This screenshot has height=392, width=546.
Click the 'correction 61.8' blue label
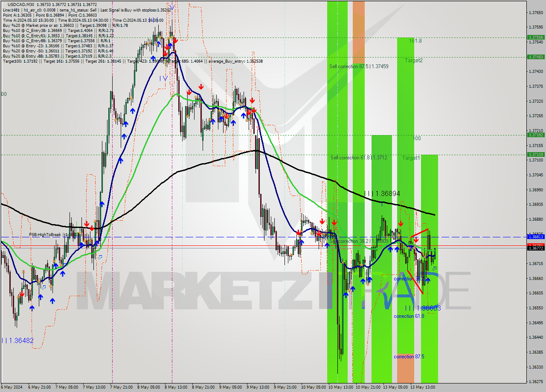tap(409, 316)
